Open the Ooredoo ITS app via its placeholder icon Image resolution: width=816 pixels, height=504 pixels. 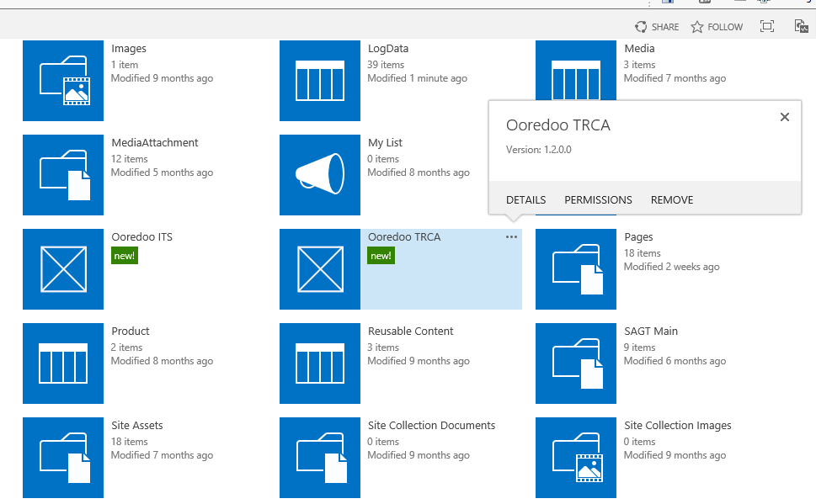pyautogui.click(x=62, y=269)
